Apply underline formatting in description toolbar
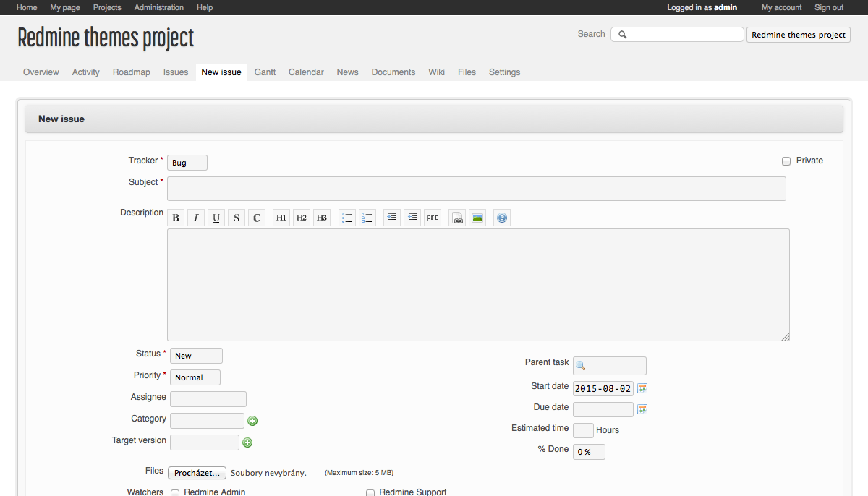Screen dimensions: 868x496 coord(216,218)
